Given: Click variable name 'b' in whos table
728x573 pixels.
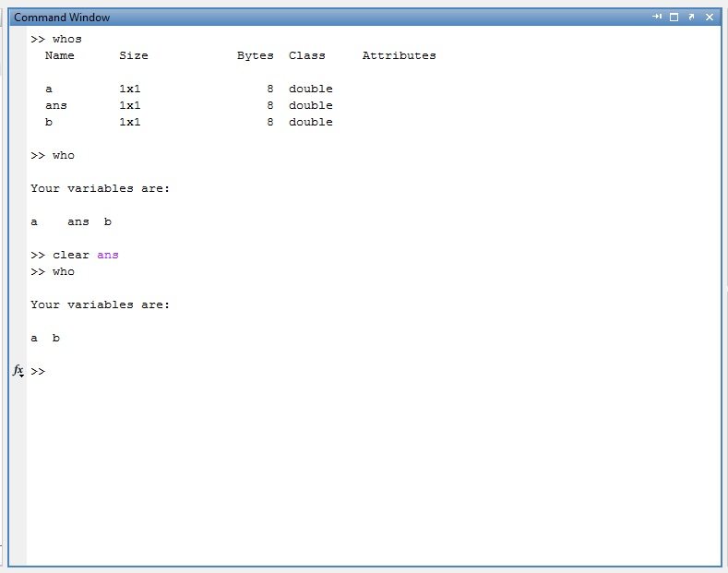Looking at the screenshot, I should (x=49, y=122).
